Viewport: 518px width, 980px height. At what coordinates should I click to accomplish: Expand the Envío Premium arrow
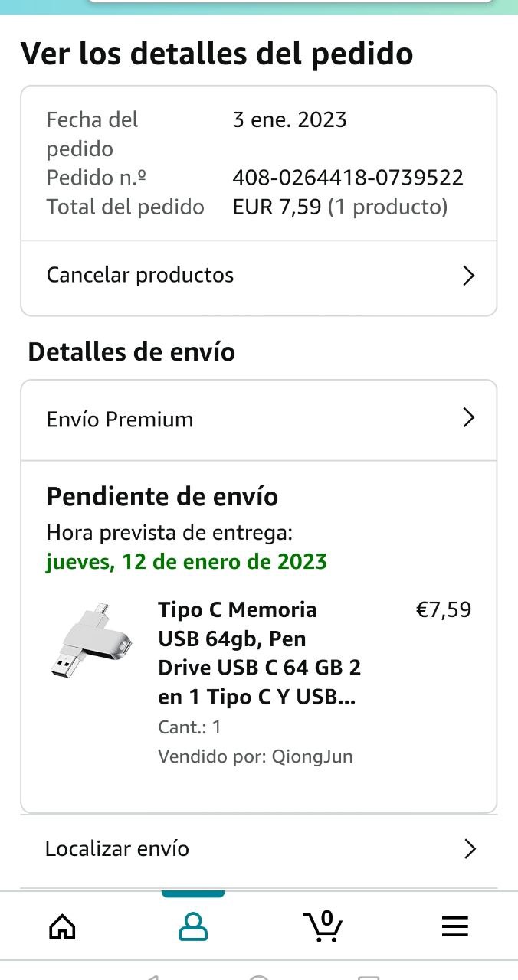pyautogui.click(x=469, y=418)
